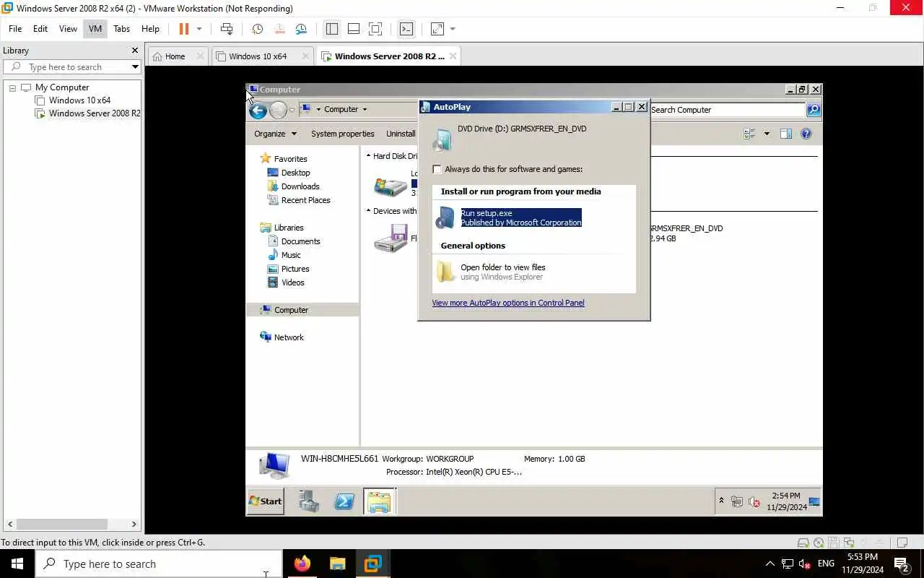Show hidden guest tray icons
The width and height of the screenshot is (924, 578).
click(x=720, y=501)
